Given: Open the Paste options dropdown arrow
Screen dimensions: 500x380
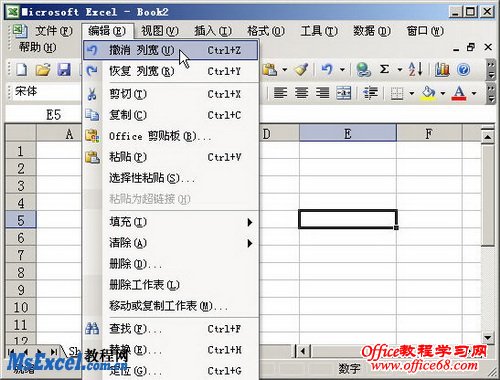Looking at the screenshot, I should (x=284, y=70).
